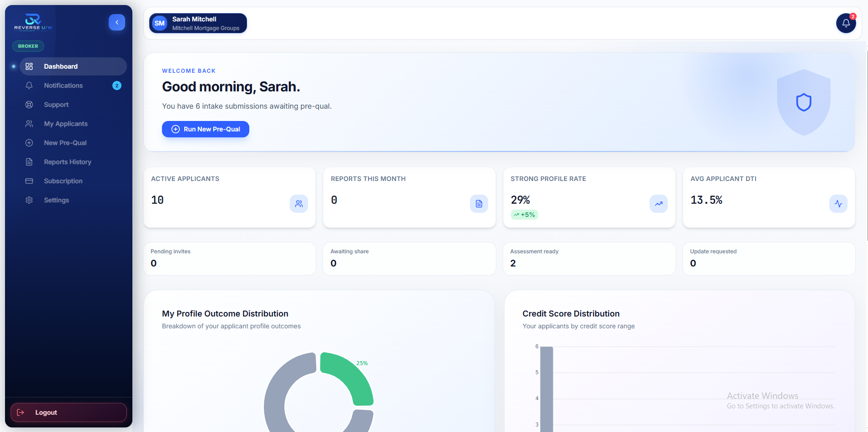
Task: Click Run New Pre-Qual button
Action: click(x=206, y=129)
